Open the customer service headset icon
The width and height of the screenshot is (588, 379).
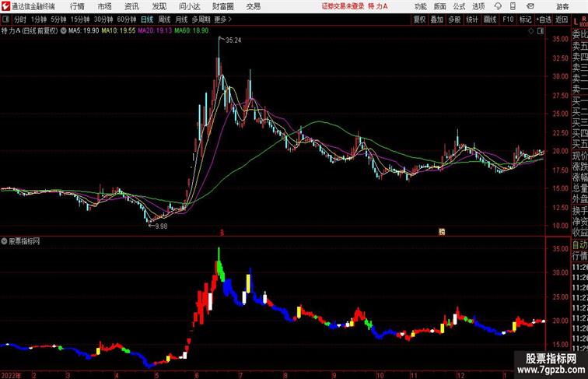(498, 6)
